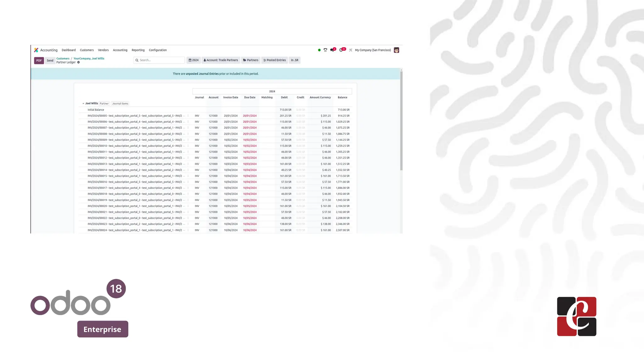644x362 pixels.
Task: Open options menu for the INV/2024/00005 line
Action: [188, 116]
